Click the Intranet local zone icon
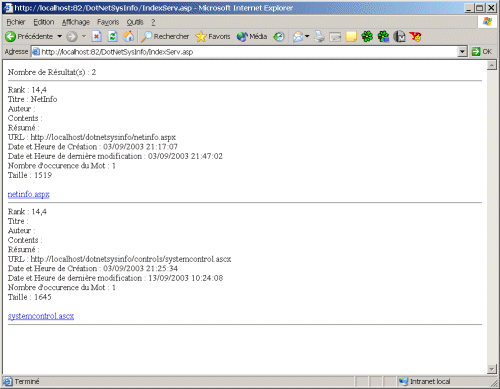The height and width of the screenshot is (389, 500). [404, 381]
